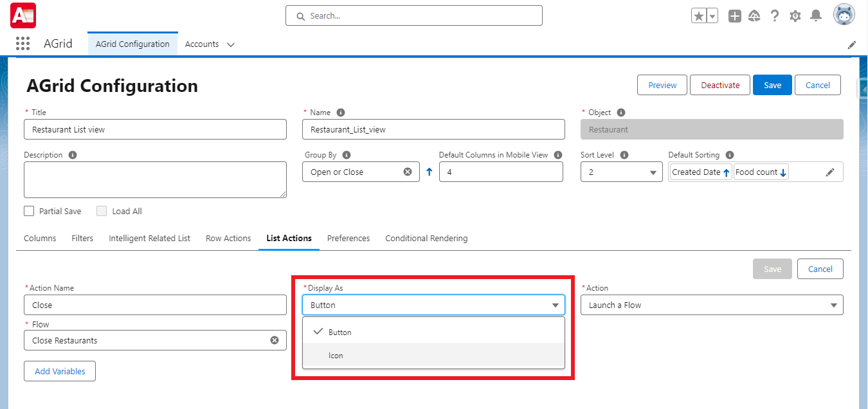Open the user profile avatar
The image size is (868, 409).
click(844, 15)
